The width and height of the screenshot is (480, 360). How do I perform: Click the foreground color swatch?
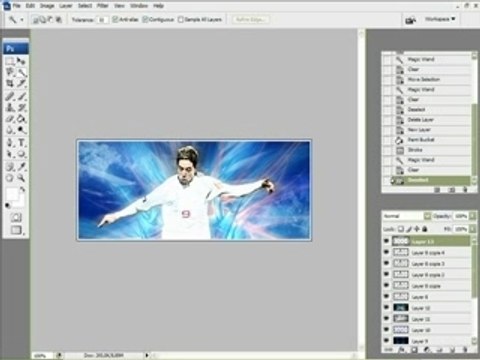pos(12,194)
